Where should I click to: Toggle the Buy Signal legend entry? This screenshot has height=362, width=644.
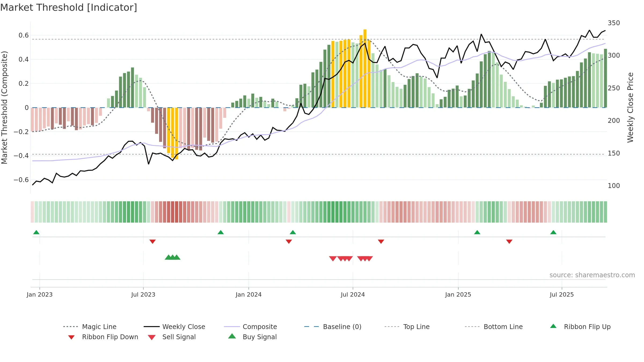pyautogui.click(x=252, y=337)
